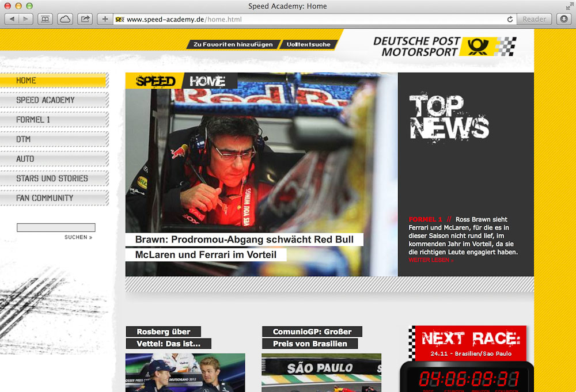Click subheadline McLaren und Ferrari im Vorteil
The height and width of the screenshot is (392, 576).
[206, 255]
